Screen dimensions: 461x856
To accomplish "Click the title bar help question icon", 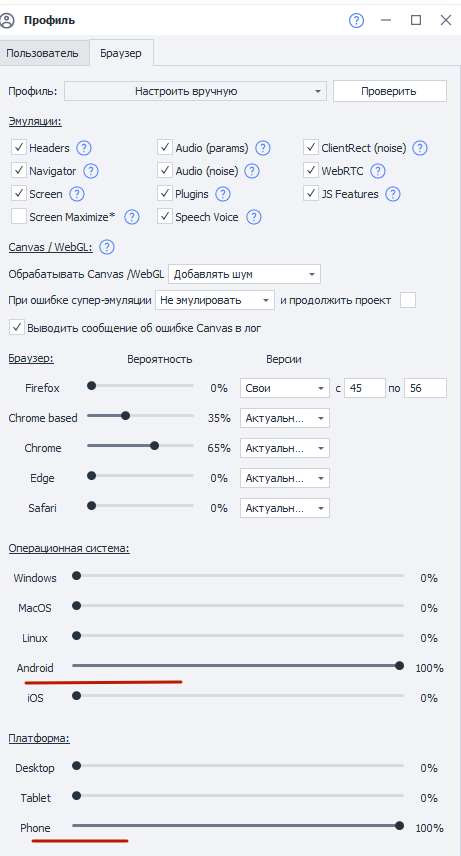I will pos(356,21).
